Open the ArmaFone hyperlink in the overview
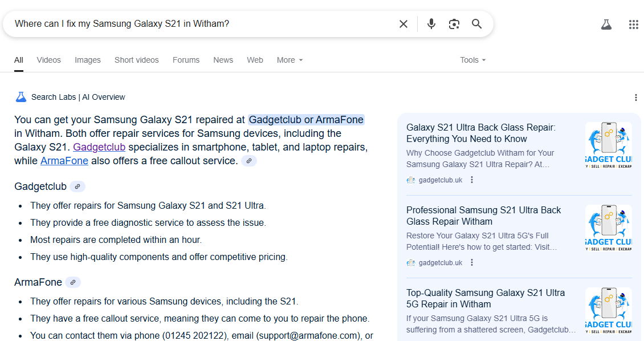 pos(64,161)
